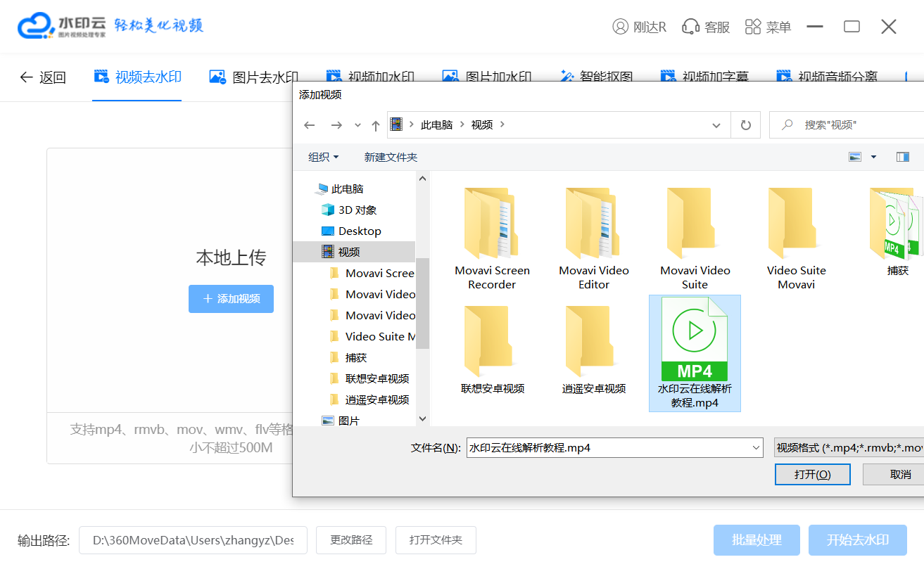
Task: Select Movavi Scree folder in tree
Action: click(x=372, y=273)
